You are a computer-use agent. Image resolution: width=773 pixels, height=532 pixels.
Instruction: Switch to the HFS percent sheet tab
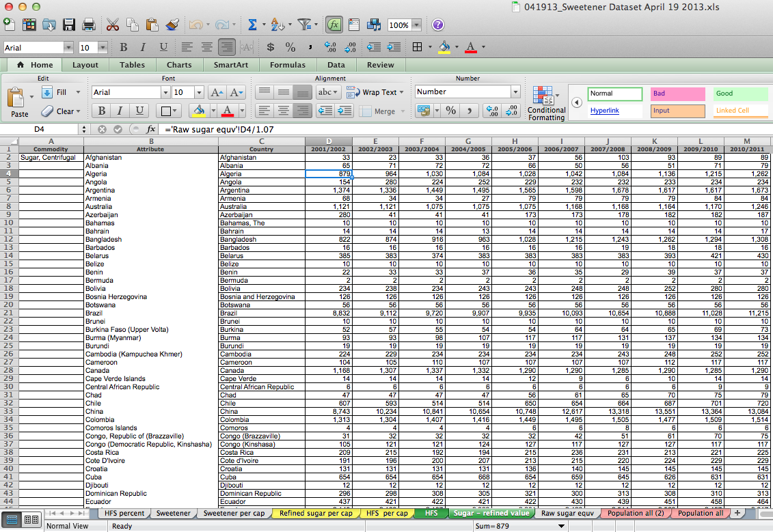[x=124, y=513]
